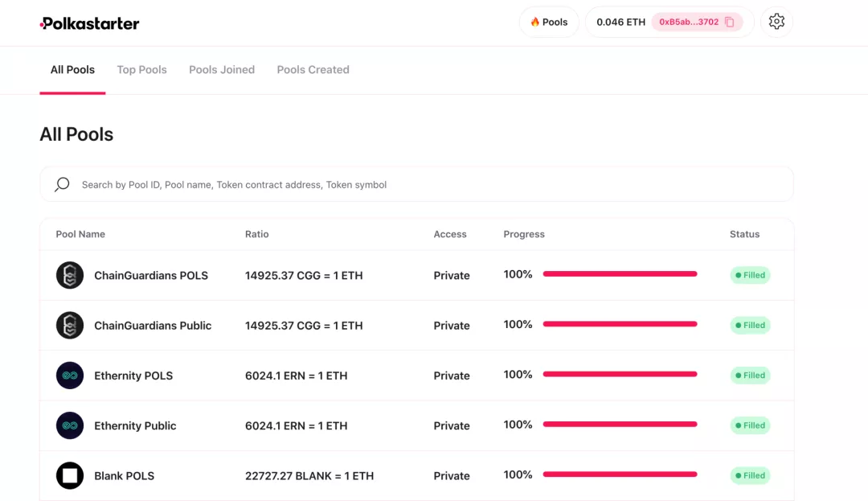Open the ChainGuardians POLS pool
The width and height of the screenshot is (868, 501).
(x=151, y=276)
